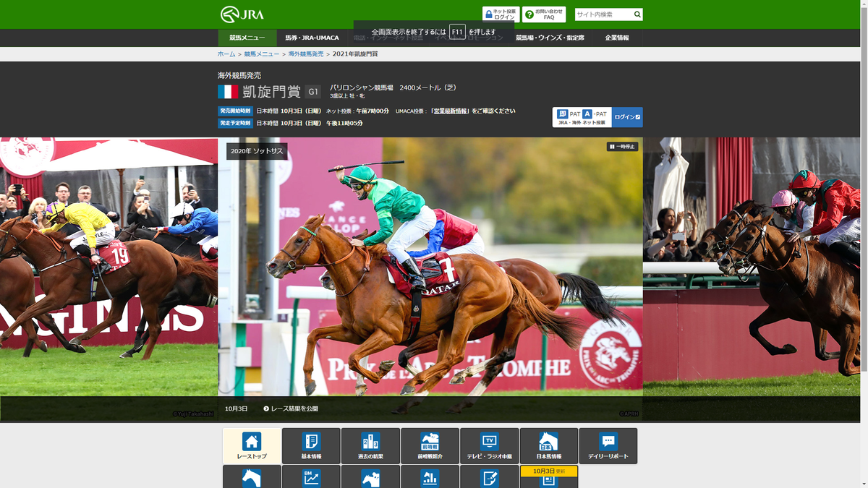The width and height of the screenshot is (868, 488).
Task: Click the F11 fullscreen exit notice
Action: click(434, 32)
